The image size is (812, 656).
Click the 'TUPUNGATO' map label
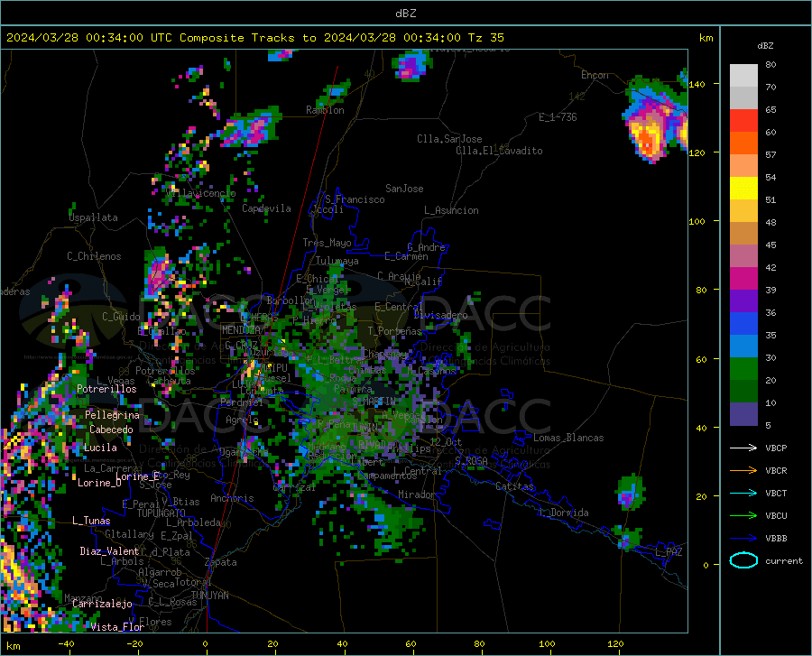[x=161, y=513]
